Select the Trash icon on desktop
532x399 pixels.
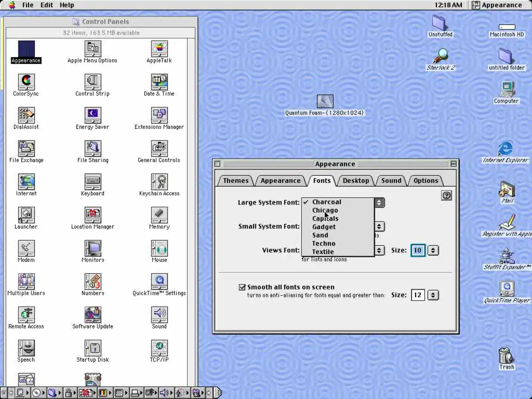[506, 355]
